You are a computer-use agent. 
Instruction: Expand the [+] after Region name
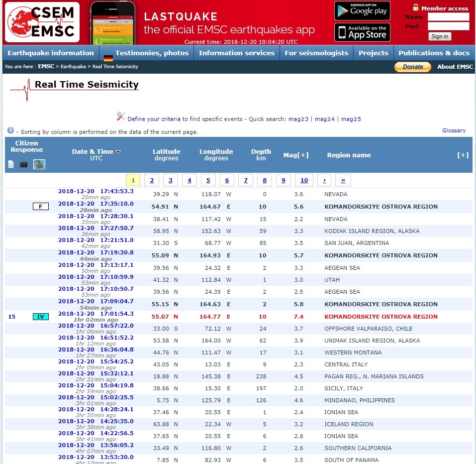463,155
